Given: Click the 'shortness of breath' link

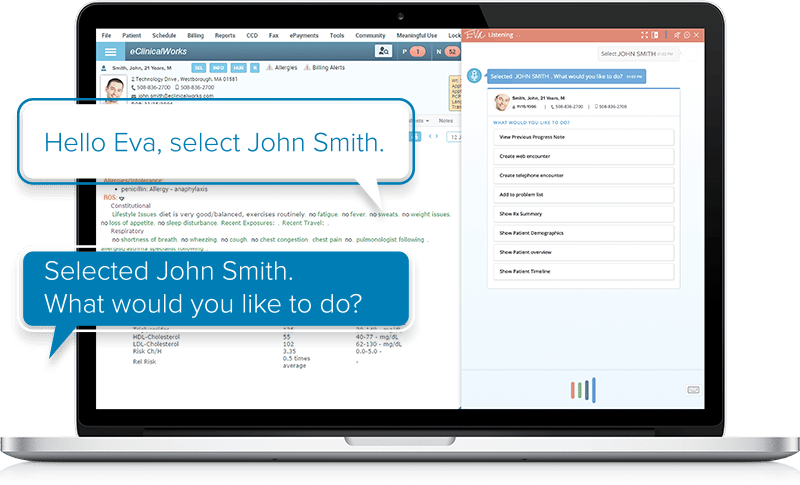Looking at the screenshot, I should point(149,240).
